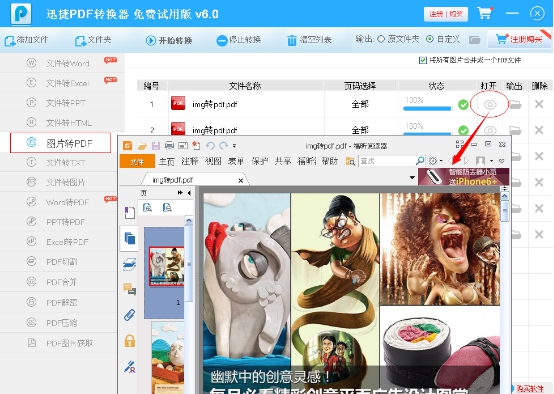Screen dimensions: 554x394
Task: Select 文件转PPT in the sidebar
Action: click(63, 103)
